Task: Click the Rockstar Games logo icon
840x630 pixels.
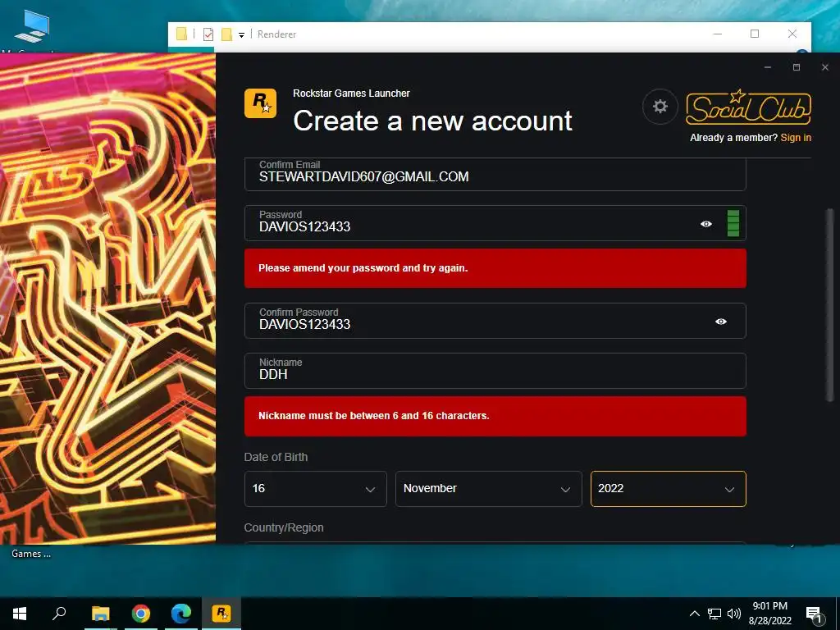Action: (260, 103)
